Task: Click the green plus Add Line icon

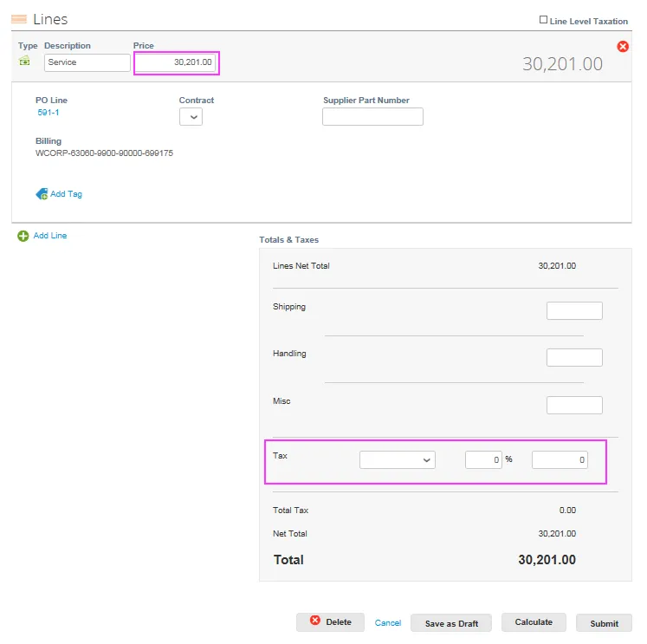Action: (23, 236)
